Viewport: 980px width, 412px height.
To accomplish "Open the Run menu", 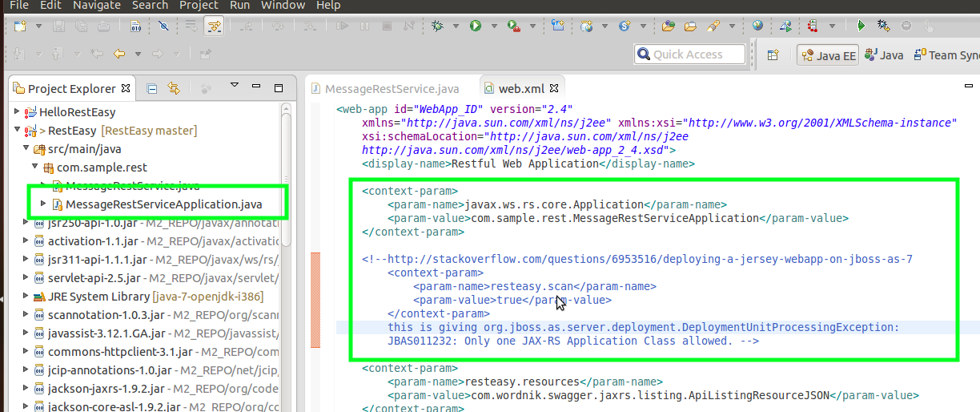I will [x=239, y=6].
